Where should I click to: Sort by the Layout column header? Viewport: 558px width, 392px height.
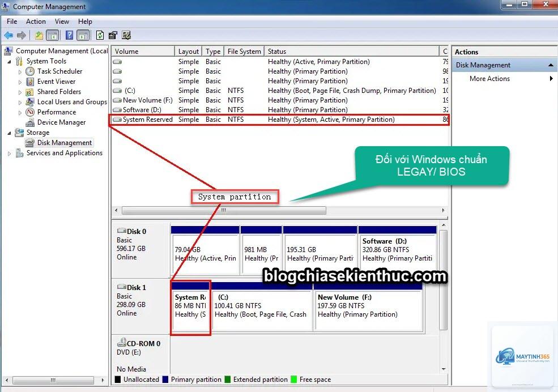(x=188, y=51)
